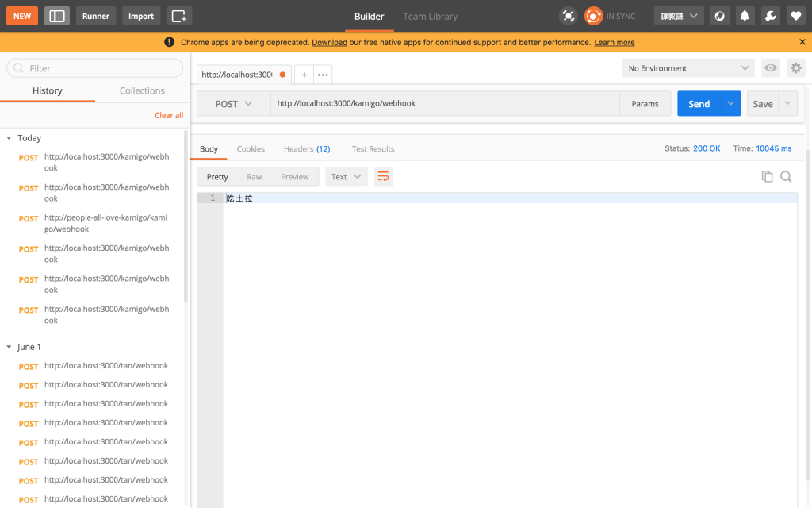Click the Download link in banner
The image size is (812, 508).
pos(329,43)
